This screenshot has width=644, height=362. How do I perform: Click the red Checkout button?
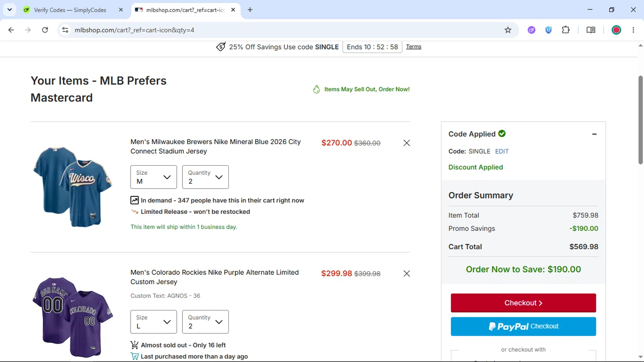[523, 303]
